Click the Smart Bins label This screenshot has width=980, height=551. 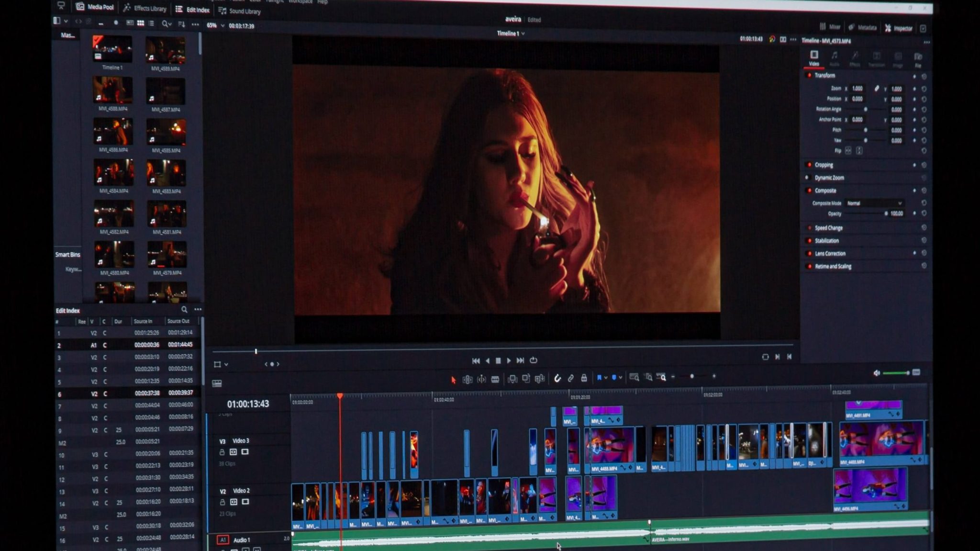pos(67,255)
